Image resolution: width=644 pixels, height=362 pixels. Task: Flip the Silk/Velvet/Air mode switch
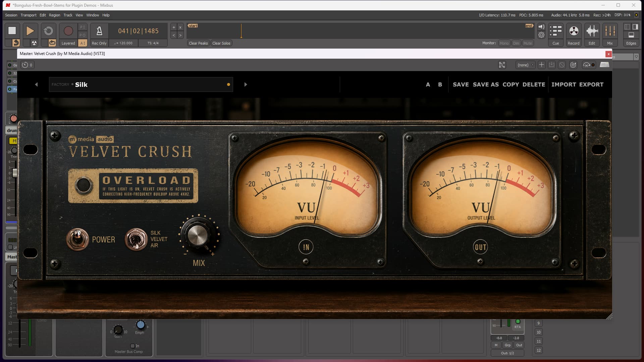pyautogui.click(x=136, y=239)
